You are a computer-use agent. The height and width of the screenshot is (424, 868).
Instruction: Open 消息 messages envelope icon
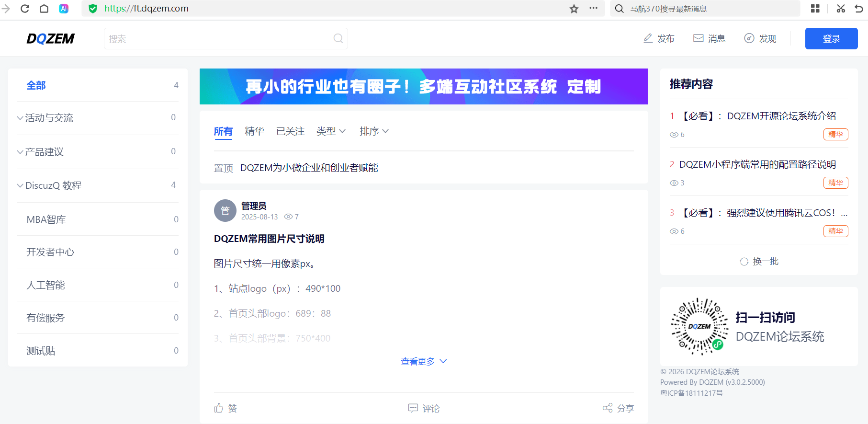(x=699, y=38)
